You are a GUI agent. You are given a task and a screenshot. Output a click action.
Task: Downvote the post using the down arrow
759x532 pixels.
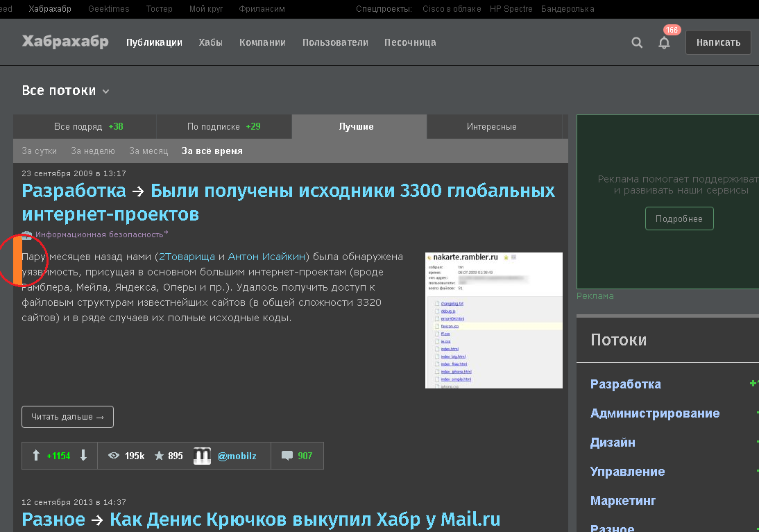click(84, 456)
